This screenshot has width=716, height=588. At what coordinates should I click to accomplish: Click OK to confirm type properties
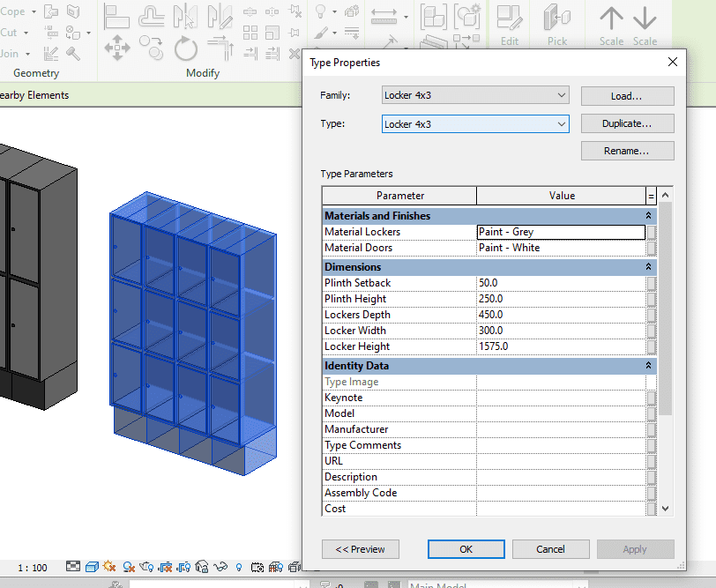pyautogui.click(x=466, y=549)
